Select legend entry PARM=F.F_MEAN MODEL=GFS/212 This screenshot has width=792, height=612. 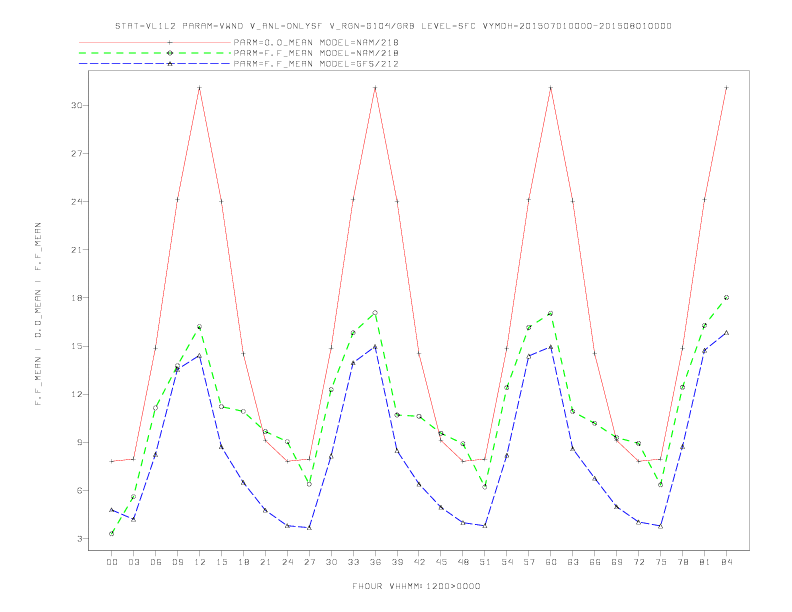click(316, 64)
